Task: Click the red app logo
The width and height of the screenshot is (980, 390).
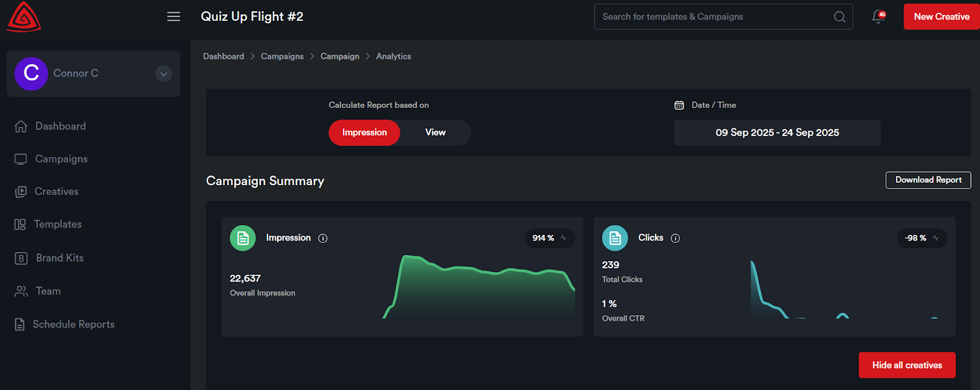Action: 24,17
